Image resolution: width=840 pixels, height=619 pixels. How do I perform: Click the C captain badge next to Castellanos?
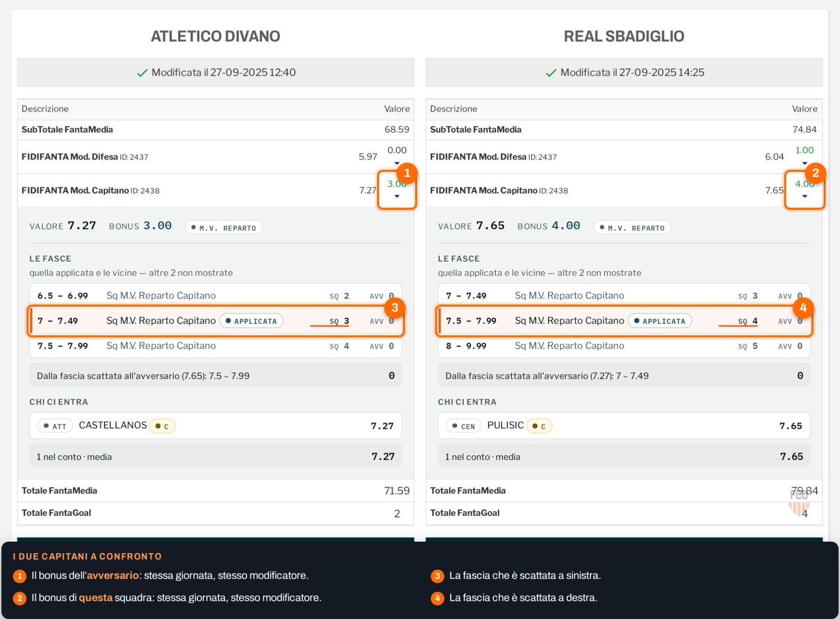[162, 426]
